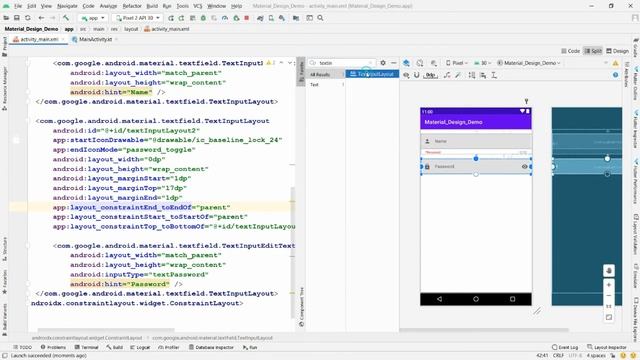
Task: Toggle the view options eye icon in the design toolbar
Action: coord(407,75)
